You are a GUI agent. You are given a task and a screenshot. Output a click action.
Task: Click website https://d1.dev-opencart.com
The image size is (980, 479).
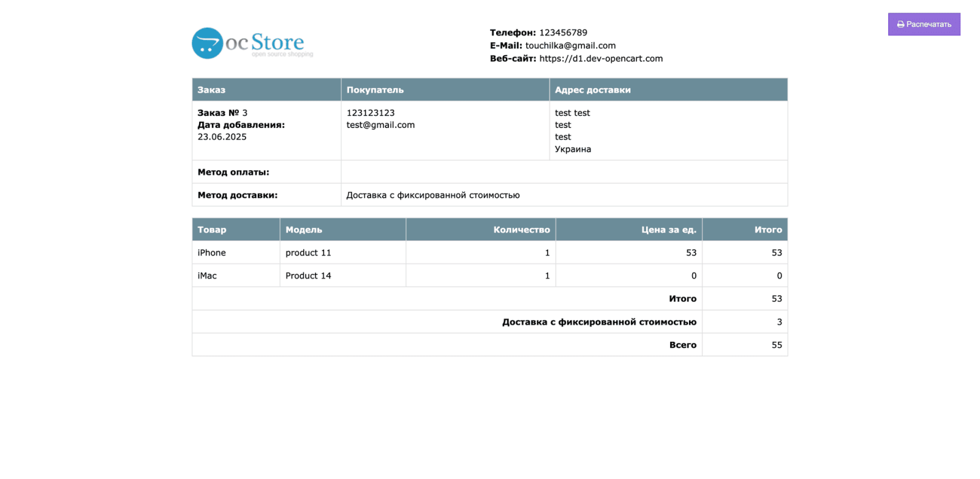601,58
